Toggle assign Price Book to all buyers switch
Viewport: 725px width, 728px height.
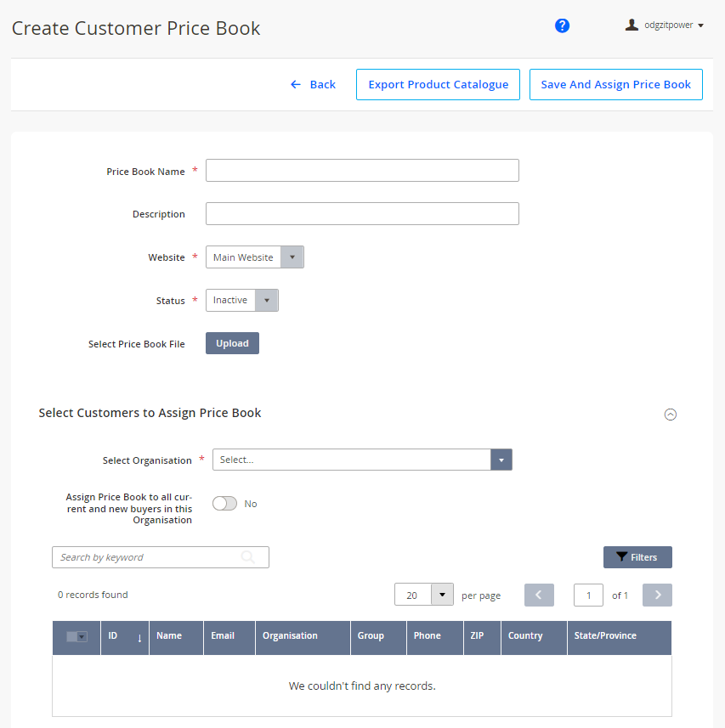point(224,503)
